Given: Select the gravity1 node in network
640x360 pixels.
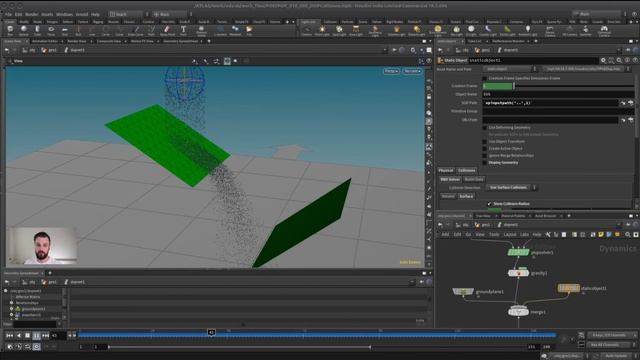Looking at the screenshot, I should click(x=518, y=273).
